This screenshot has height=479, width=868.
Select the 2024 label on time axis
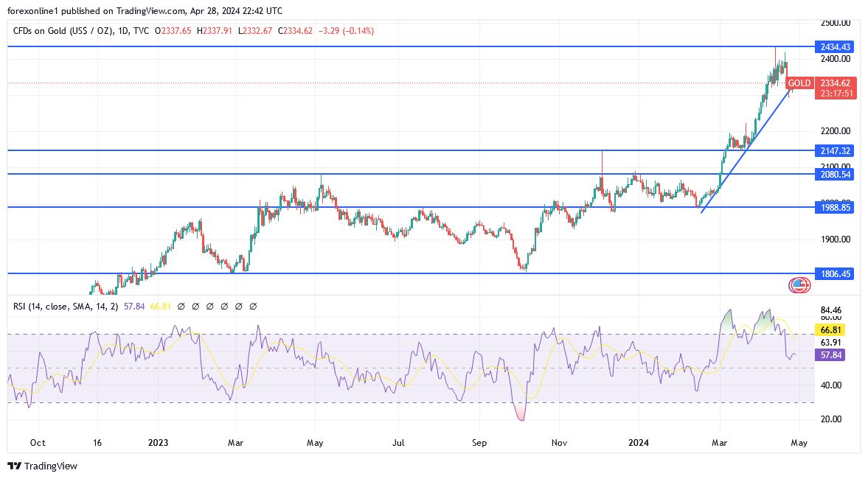click(639, 443)
